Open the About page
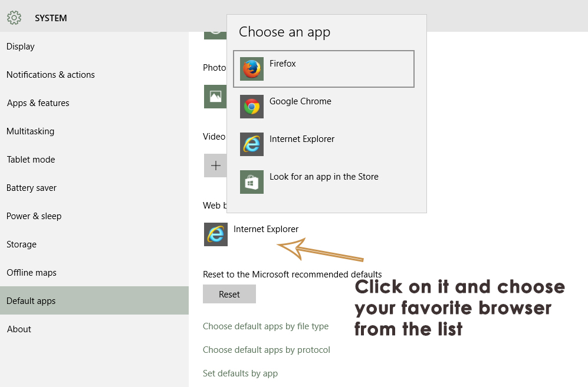This screenshot has width=588, height=387. tap(19, 329)
